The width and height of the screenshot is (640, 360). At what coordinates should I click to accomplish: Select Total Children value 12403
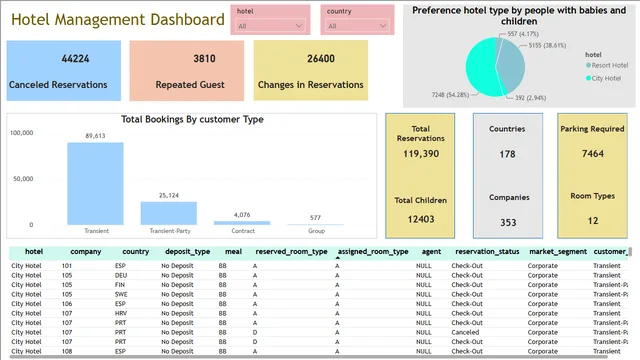click(x=421, y=219)
